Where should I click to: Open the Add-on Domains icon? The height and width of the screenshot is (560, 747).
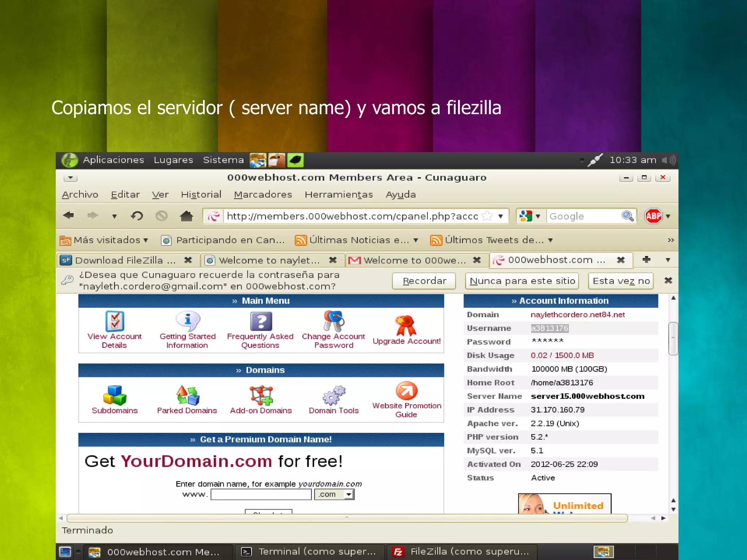261,395
